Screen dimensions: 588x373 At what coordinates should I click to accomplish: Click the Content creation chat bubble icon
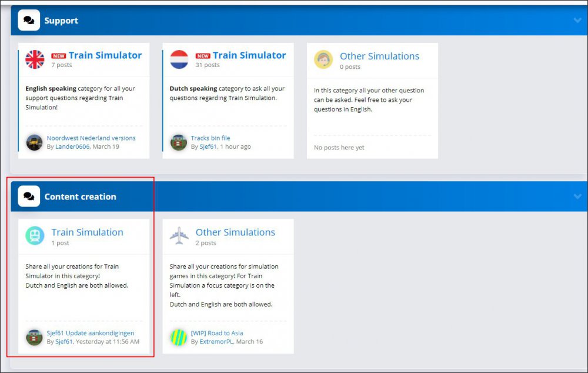click(29, 197)
